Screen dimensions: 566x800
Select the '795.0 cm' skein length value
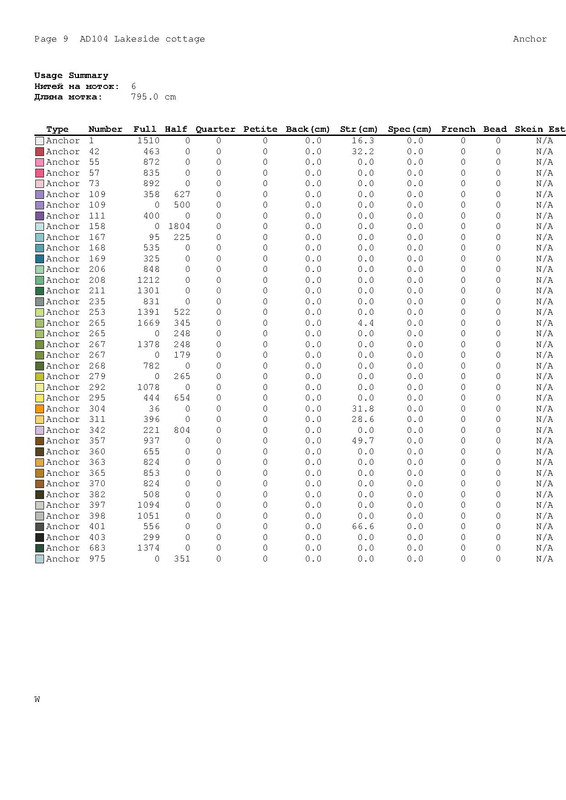(x=154, y=97)
